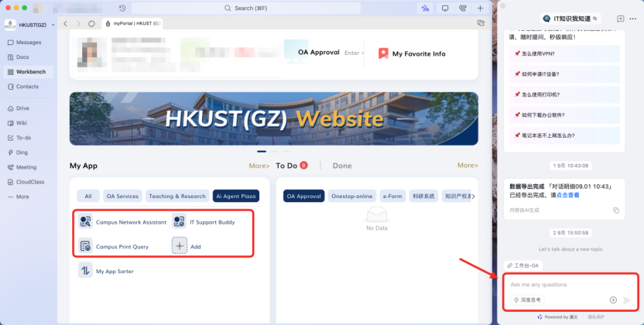This screenshot has height=325, width=644.
Task: Toggle 深度思考 deep thinking mode
Action: pyautogui.click(x=527, y=300)
